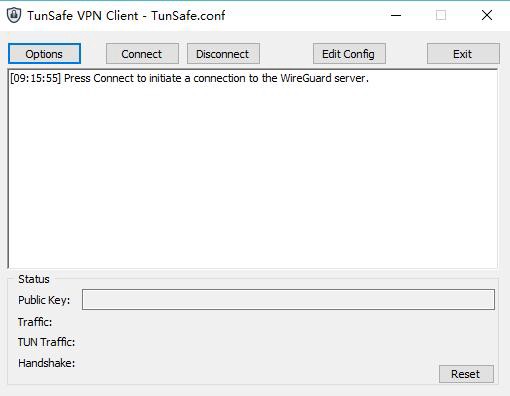Click the TunSafe shield icon in title bar

click(14, 15)
